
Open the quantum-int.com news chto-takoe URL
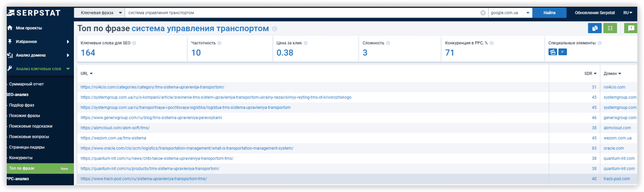point(157,158)
